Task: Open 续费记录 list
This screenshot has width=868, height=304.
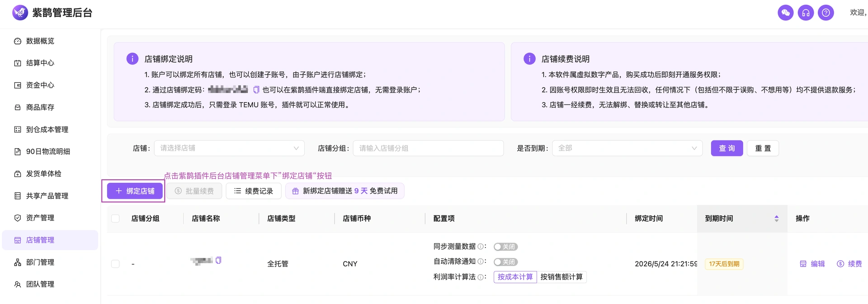Action: (x=254, y=191)
